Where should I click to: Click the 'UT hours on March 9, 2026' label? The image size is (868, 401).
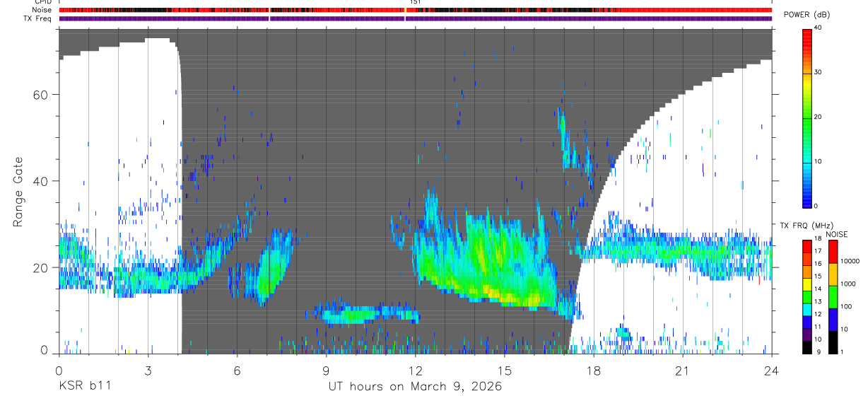coord(415,387)
